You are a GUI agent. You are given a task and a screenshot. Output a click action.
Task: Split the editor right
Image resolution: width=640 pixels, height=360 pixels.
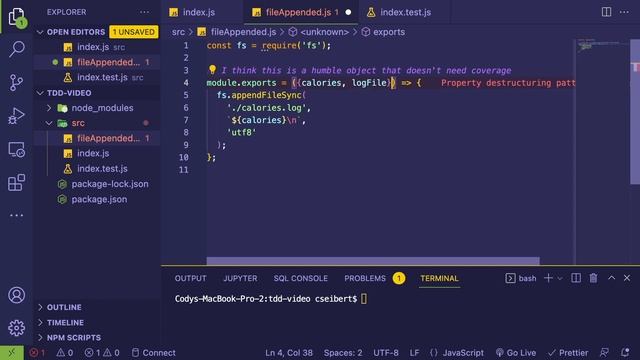coord(607,12)
